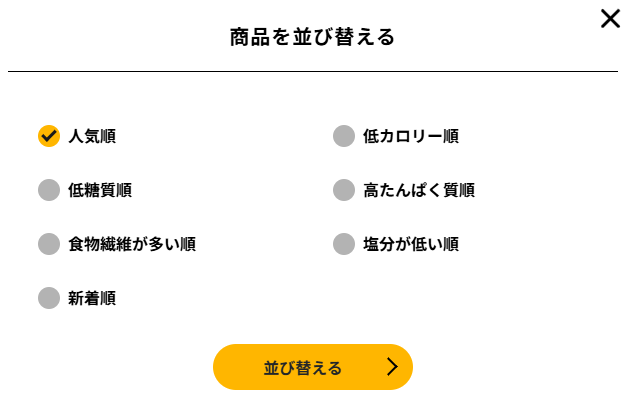The height and width of the screenshot is (397, 631).
Task: Click the 人気順 text label
Action: pos(92,136)
